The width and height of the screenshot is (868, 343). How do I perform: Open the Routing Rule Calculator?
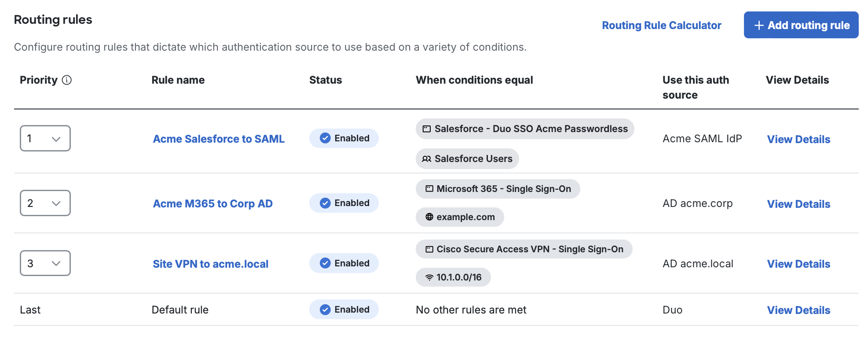tap(661, 25)
